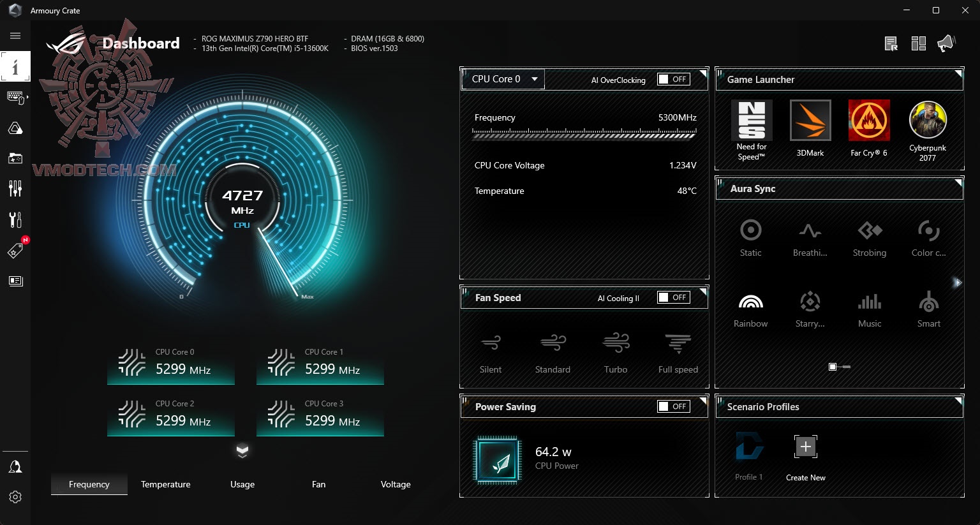Show next Aura Sync effects page arrow
This screenshot has width=980, height=525.
957,283
